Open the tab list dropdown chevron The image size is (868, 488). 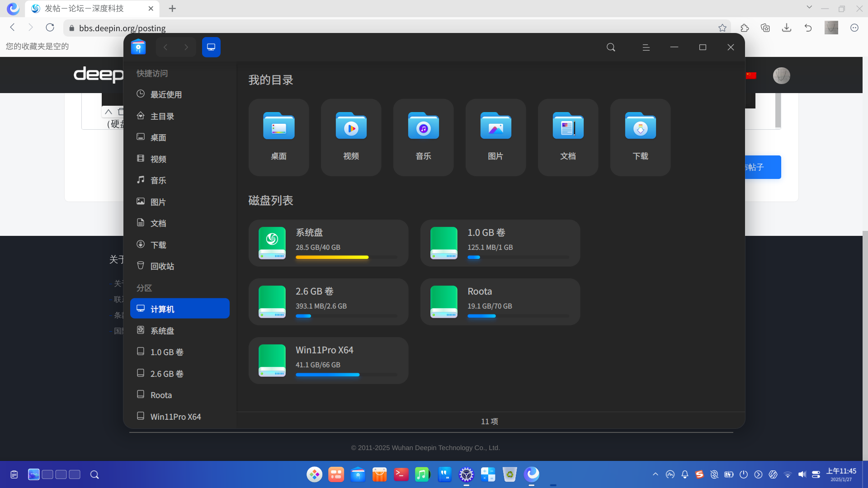tap(809, 7)
